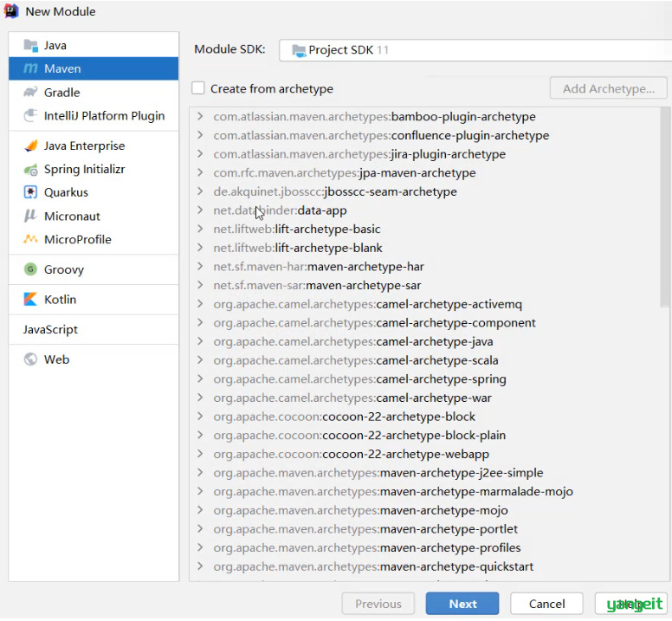The height and width of the screenshot is (621, 672).
Task: Click the Kotlin K icon
Action: 30,299
